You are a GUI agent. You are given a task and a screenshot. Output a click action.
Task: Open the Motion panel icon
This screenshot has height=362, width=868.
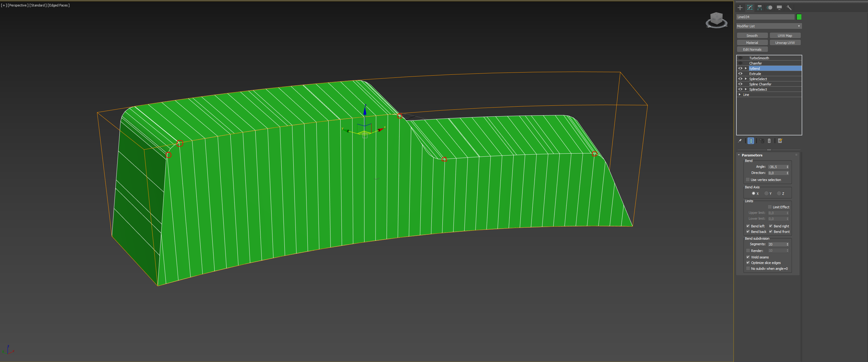tap(770, 7)
